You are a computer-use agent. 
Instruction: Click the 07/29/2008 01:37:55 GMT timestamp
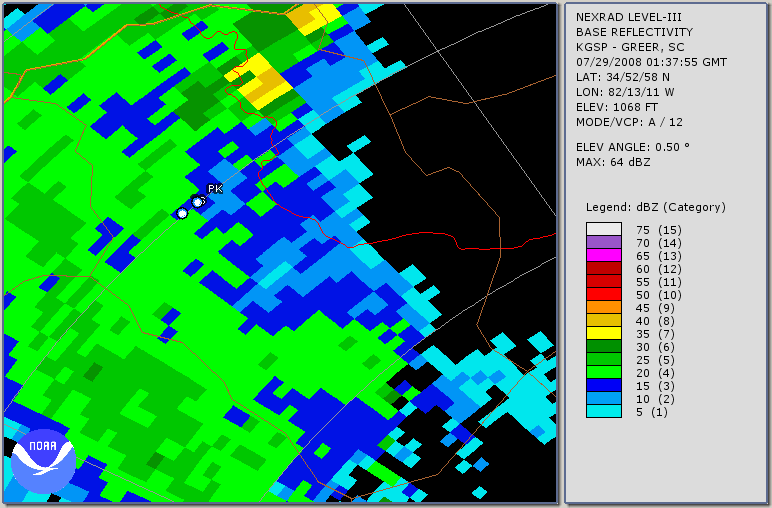pos(651,62)
